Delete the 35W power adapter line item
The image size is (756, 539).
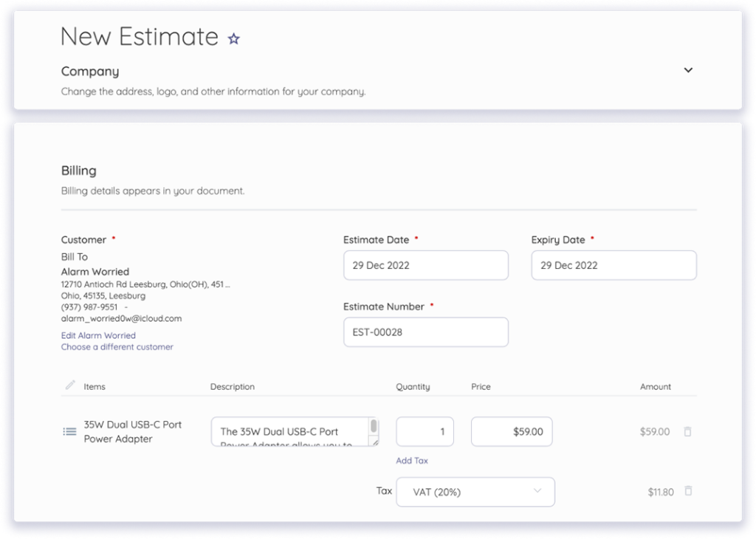[687, 431]
